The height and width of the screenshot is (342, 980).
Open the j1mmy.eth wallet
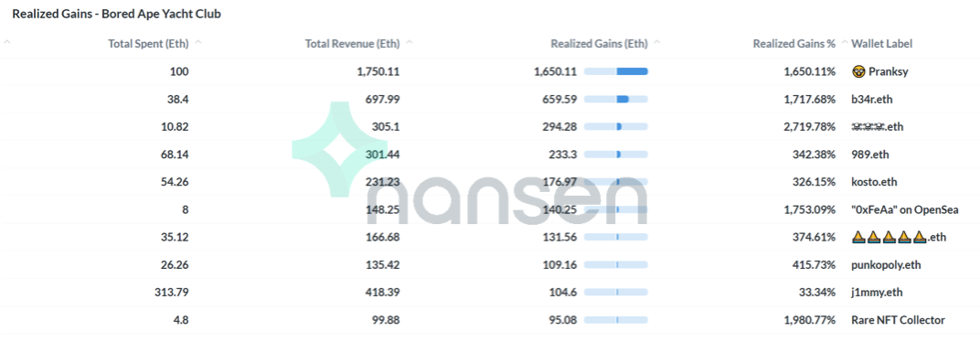(877, 293)
